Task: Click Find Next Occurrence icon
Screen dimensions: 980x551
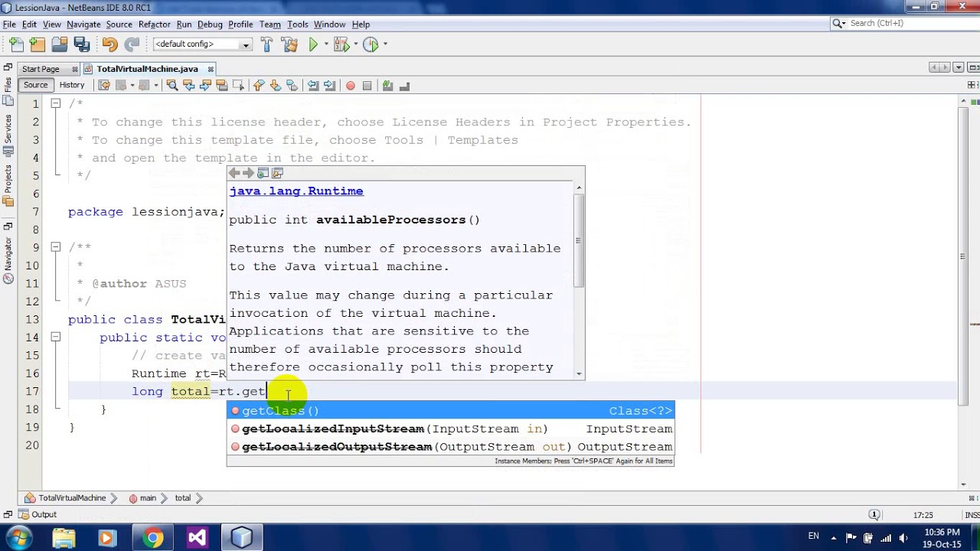Action: coord(205,86)
